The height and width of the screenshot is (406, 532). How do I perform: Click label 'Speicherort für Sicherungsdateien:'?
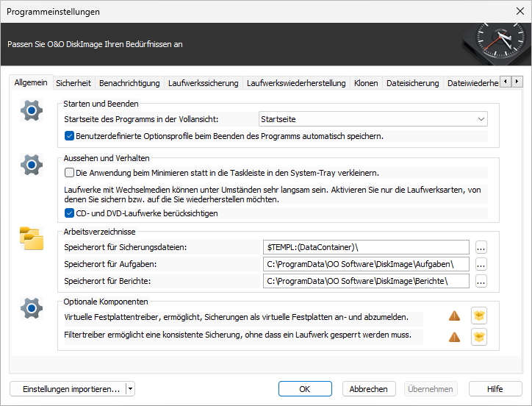[x=125, y=247]
